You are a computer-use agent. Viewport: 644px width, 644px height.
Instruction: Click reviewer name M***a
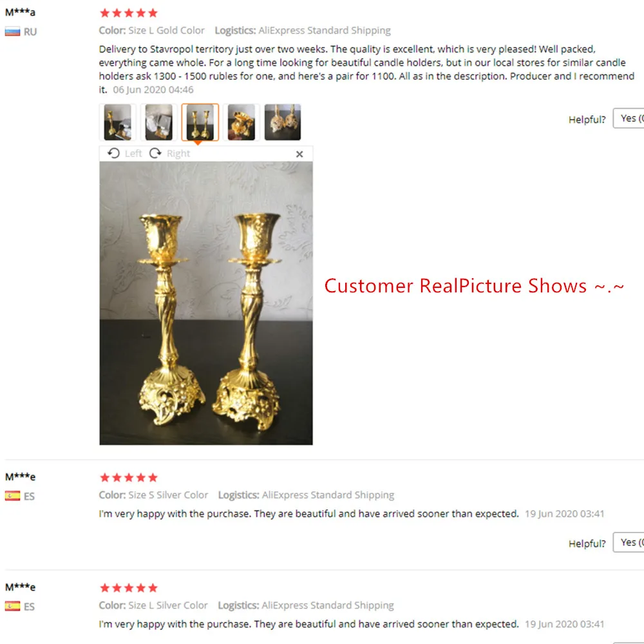[x=20, y=12]
